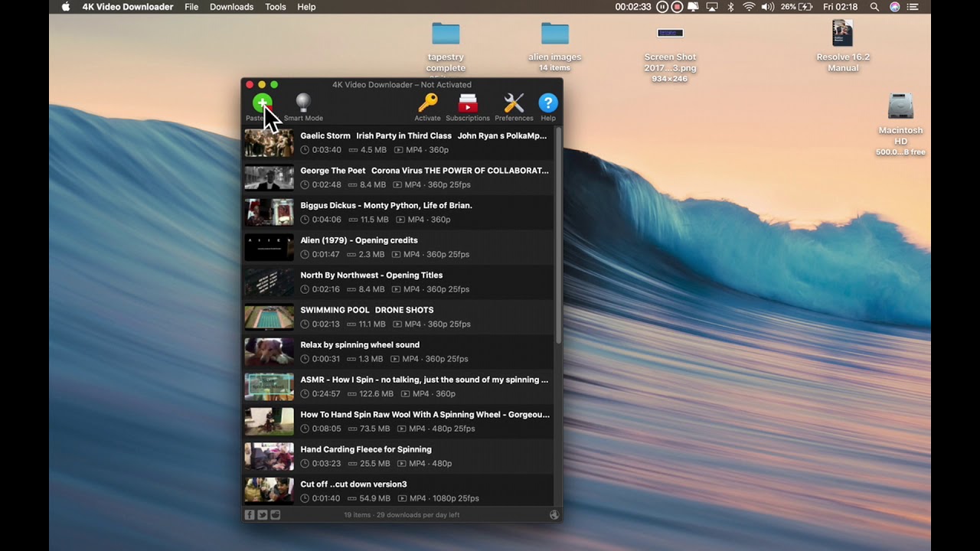Screen dimensions: 980x551
Task: Open Reddit icon in status bar
Action: pyautogui.click(x=276, y=515)
